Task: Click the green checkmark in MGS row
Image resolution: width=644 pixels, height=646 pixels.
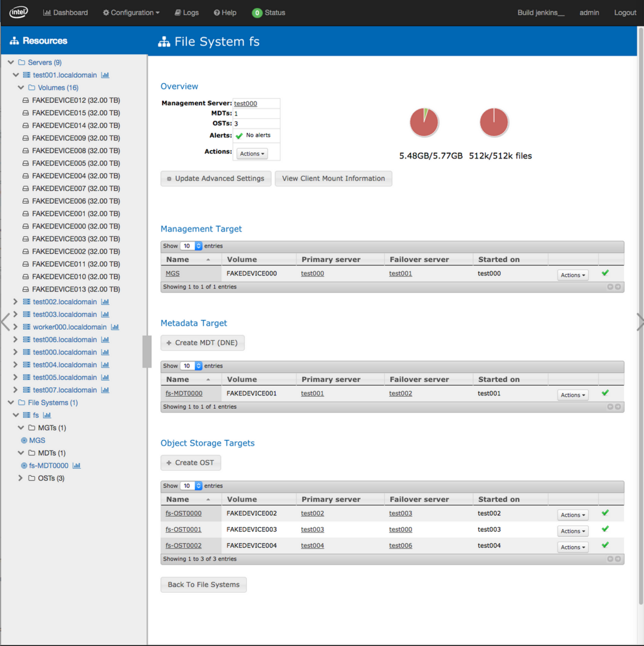Action: pos(605,273)
